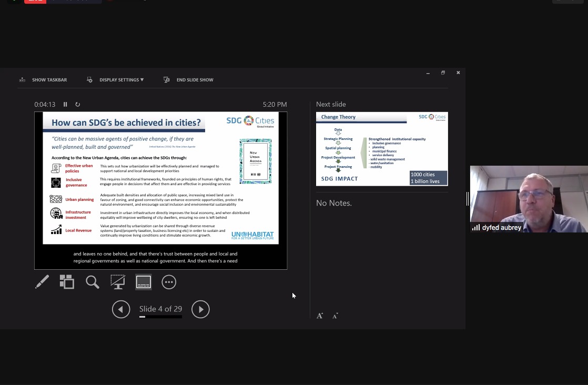
Task: Click Show Taskbar
Action: 43,80
